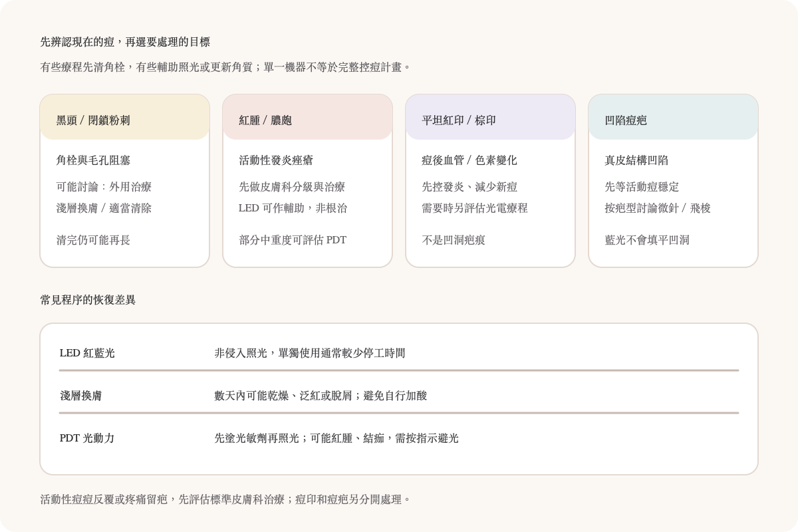
Task: Click the line 活動性發炎痤瘡
Action: tap(277, 160)
